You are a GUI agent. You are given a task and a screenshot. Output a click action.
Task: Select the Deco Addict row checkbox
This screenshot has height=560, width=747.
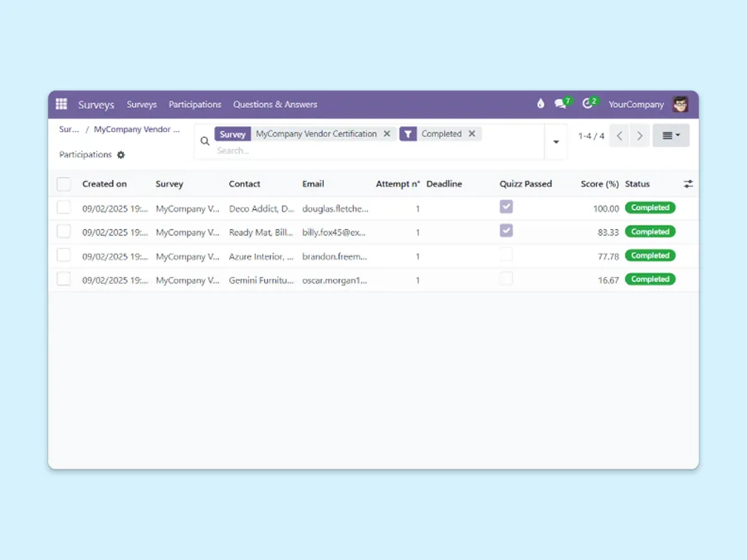(64, 207)
